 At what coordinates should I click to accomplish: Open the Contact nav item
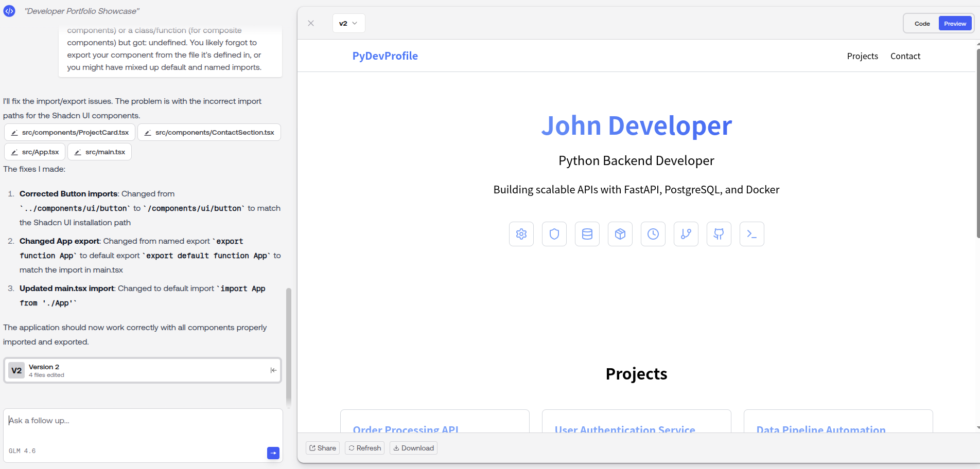905,56
